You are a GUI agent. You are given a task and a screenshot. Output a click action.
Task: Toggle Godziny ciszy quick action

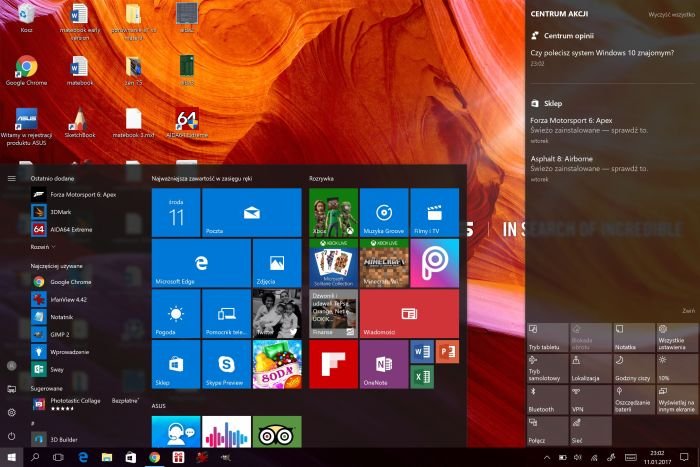tap(633, 369)
